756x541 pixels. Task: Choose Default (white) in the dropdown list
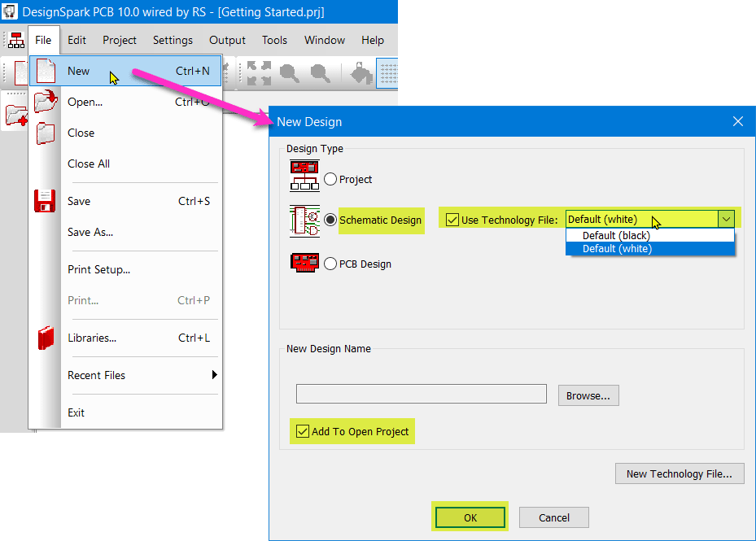(x=650, y=249)
